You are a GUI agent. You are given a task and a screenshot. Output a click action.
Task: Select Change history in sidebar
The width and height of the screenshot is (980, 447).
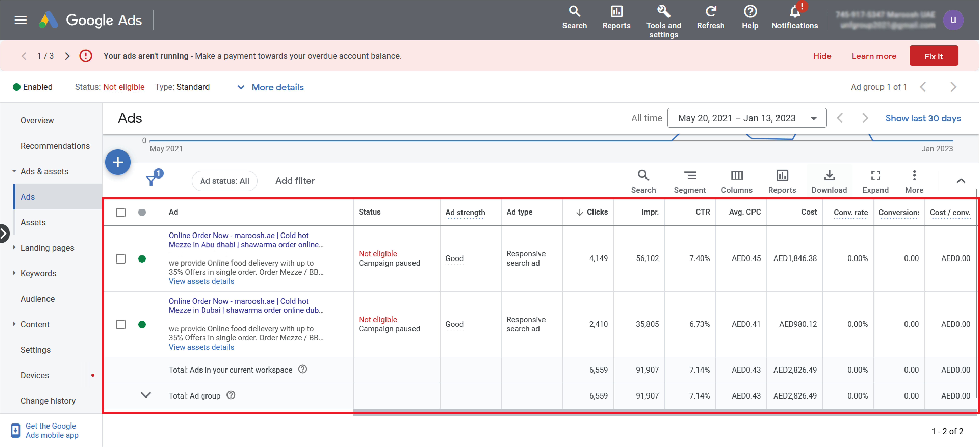point(48,401)
